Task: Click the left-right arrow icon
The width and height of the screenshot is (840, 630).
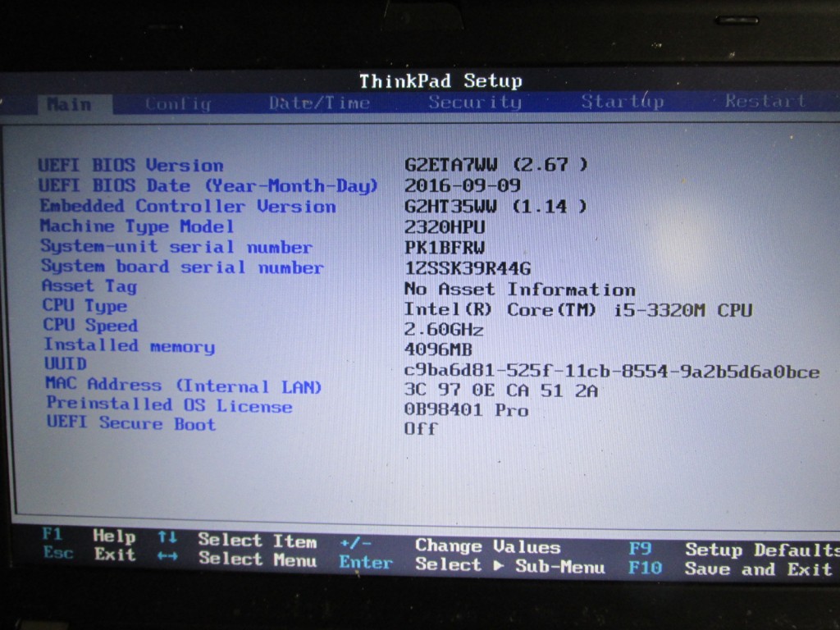Action: (x=167, y=556)
